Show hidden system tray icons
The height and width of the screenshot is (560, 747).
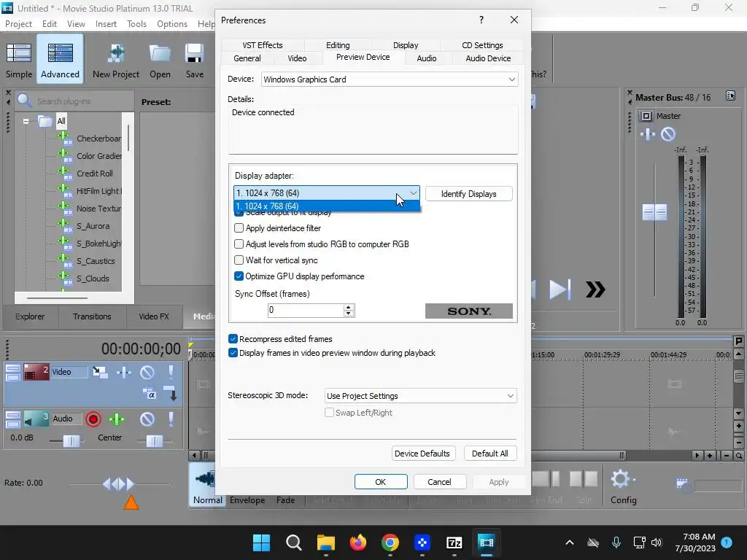(x=569, y=542)
